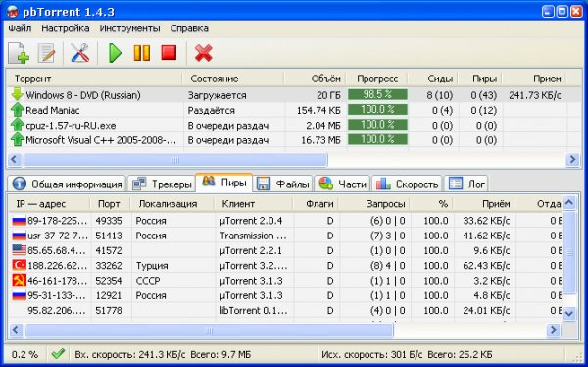Click the torrent list horizontal scrollbar thumb

coord(175,160)
